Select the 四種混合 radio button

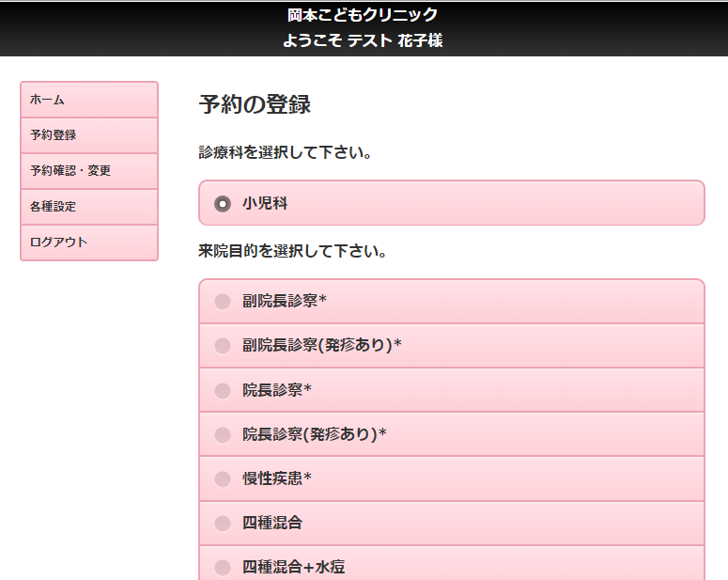point(223,523)
